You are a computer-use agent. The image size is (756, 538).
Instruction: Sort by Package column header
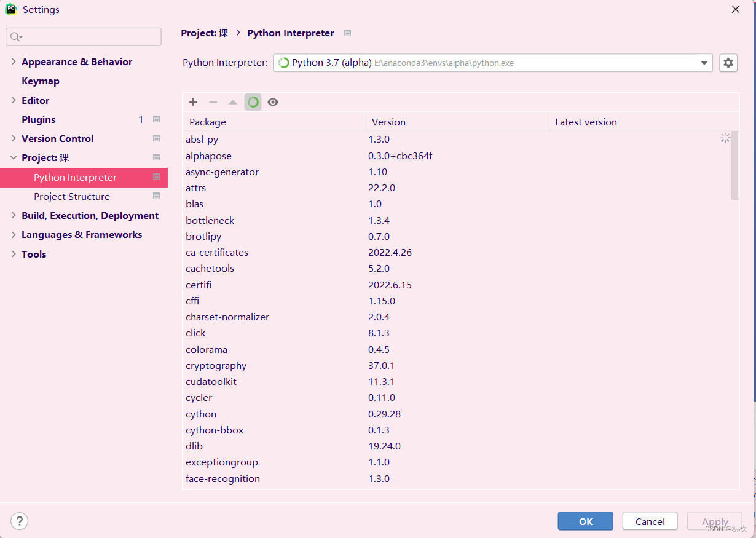[x=275, y=122]
